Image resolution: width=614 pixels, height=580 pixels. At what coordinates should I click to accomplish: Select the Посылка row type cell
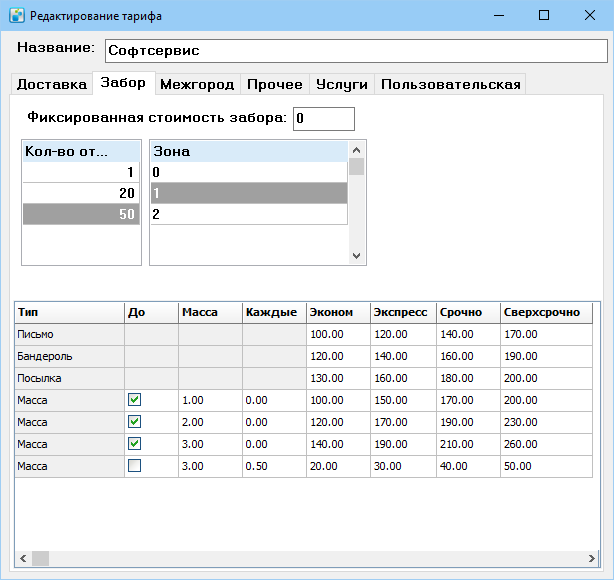(70, 378)
